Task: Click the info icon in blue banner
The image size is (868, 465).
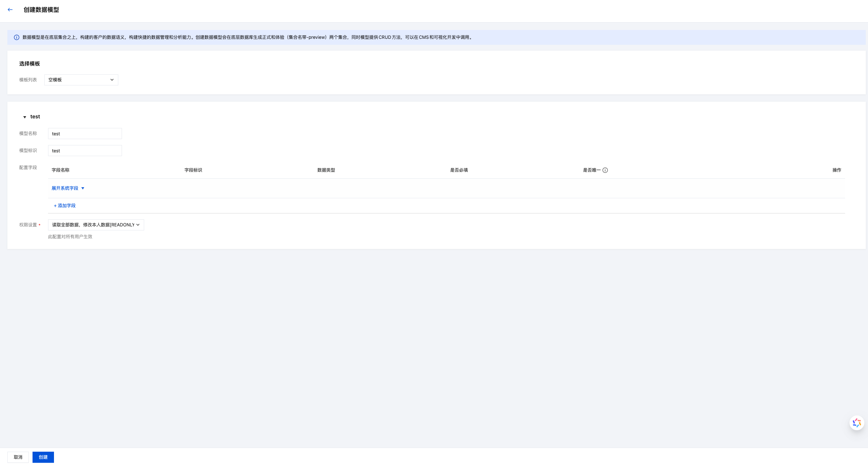Action: (17, 37)
